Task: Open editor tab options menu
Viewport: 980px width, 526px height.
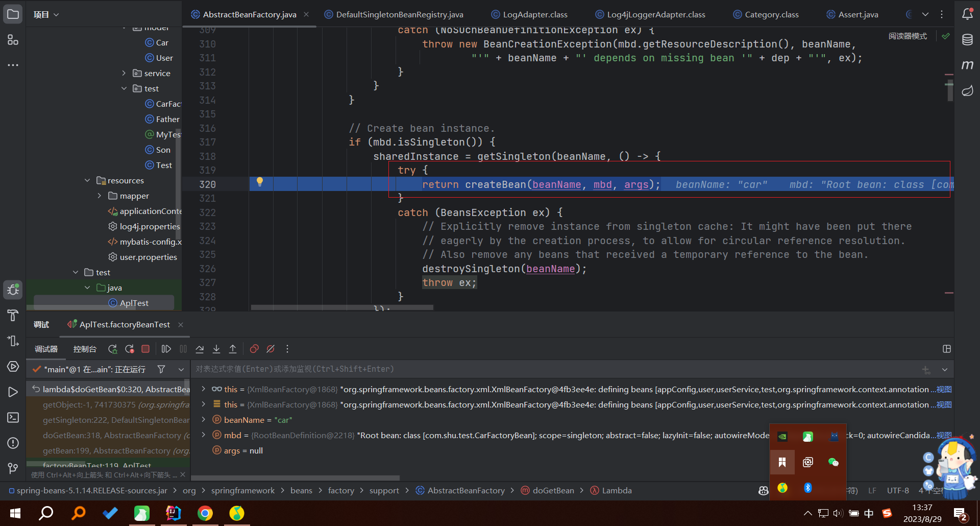Action: (942, 14)
